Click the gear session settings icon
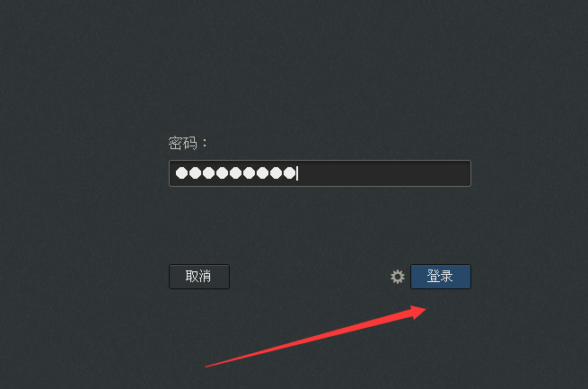This screenshot has height=389, width=588. coord(398,277)
